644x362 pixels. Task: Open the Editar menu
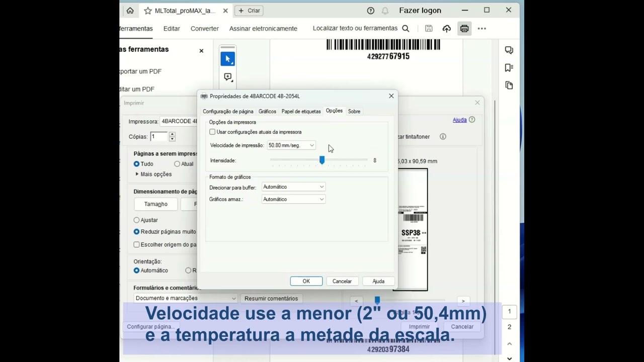click(172, 29)
